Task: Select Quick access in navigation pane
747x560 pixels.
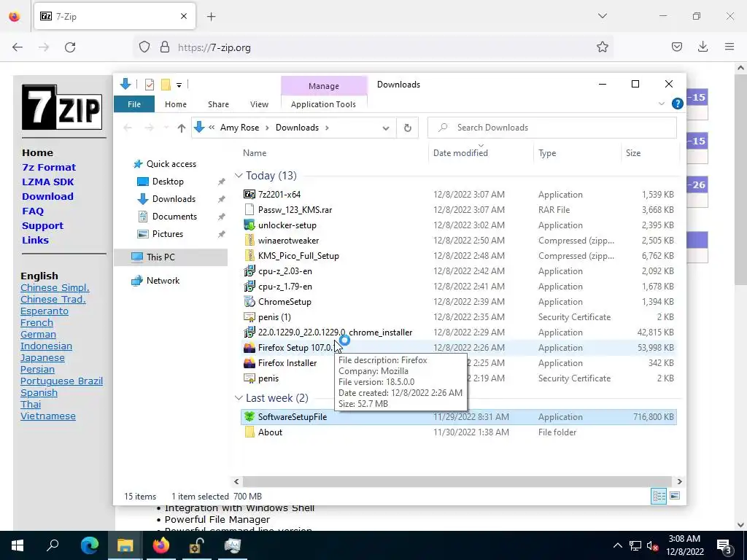Action: point(171,164)
